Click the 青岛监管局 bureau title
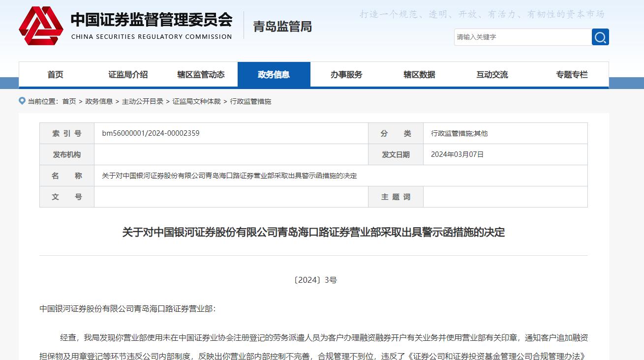Viewport: 644px width, 360px height. tap(282, 26)
